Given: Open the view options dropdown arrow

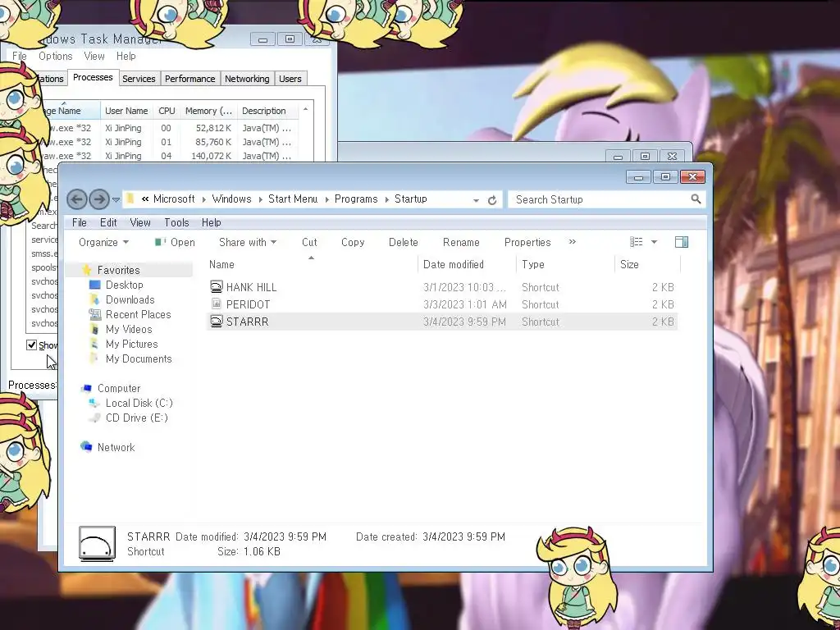Looking at the screenshot, I should point(654,242).
